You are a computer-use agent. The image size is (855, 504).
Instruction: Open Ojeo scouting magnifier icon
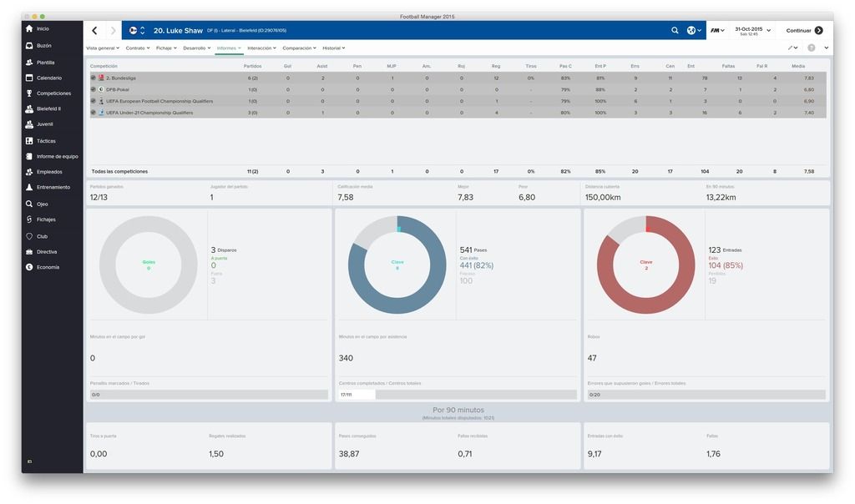(29, 204)
